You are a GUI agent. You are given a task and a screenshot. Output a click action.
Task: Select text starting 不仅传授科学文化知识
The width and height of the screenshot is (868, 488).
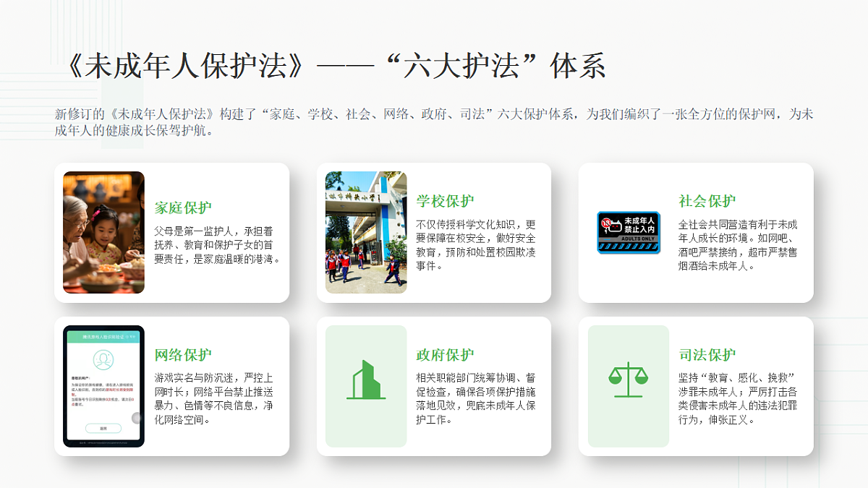pyautogui.click(x=477, y=245)
